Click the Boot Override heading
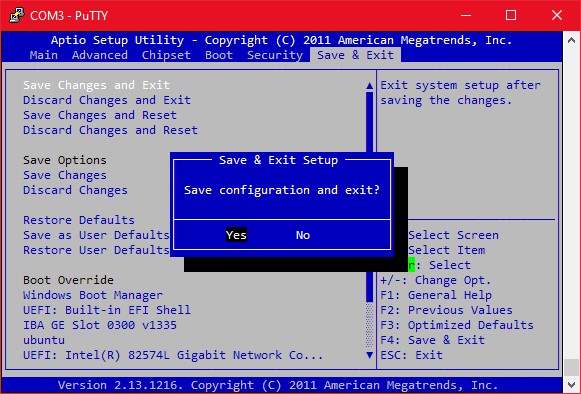Viewport: 581px width, 394px height. coord(68,280)
